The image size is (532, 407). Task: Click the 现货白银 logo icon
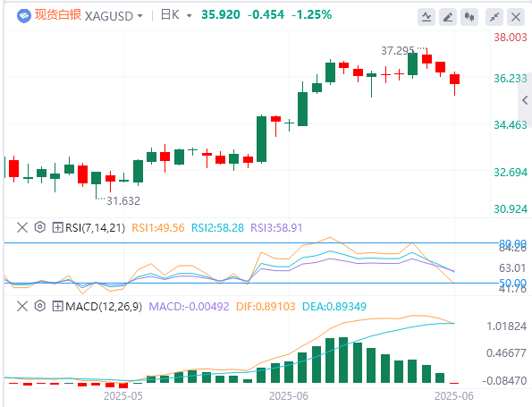point(24,15)
